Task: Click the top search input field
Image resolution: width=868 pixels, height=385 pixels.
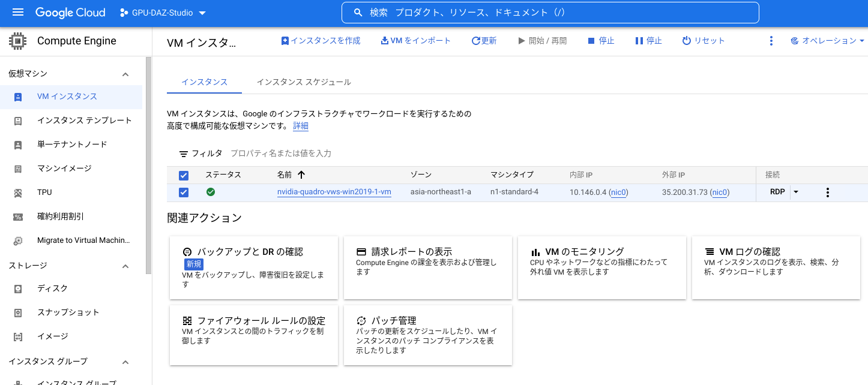Action: point(550,13)
